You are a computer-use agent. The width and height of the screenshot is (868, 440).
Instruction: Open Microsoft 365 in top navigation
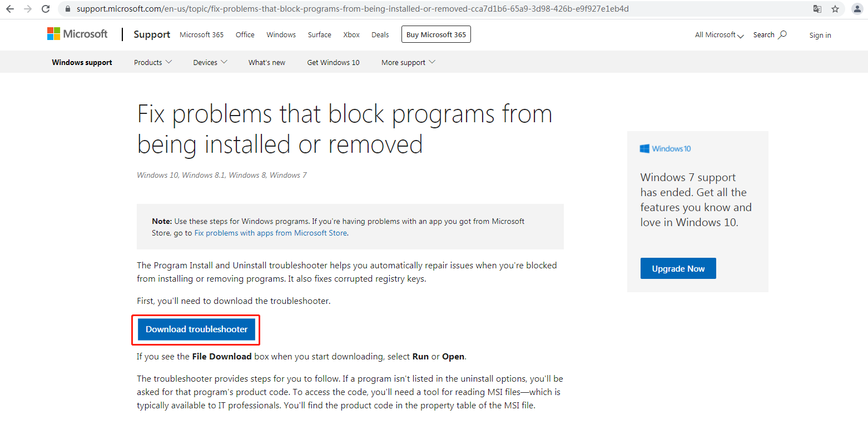(x=201, y=34)
